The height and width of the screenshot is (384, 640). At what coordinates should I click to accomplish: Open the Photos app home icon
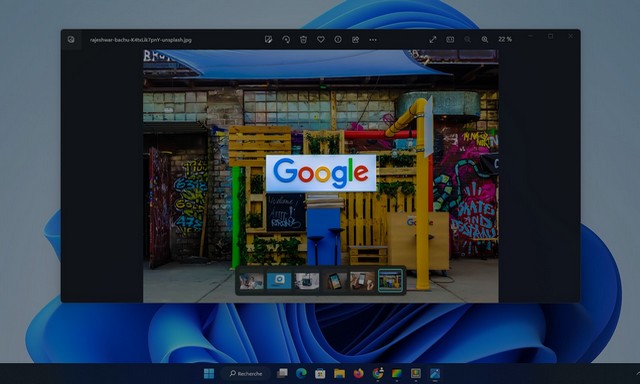[x=71, y=40]
